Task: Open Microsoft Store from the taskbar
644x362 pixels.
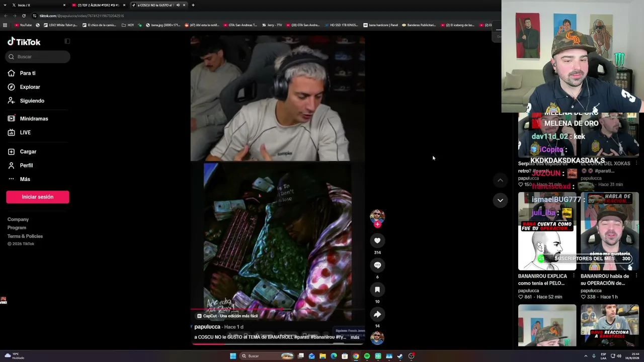Action: tap(345, 356)
